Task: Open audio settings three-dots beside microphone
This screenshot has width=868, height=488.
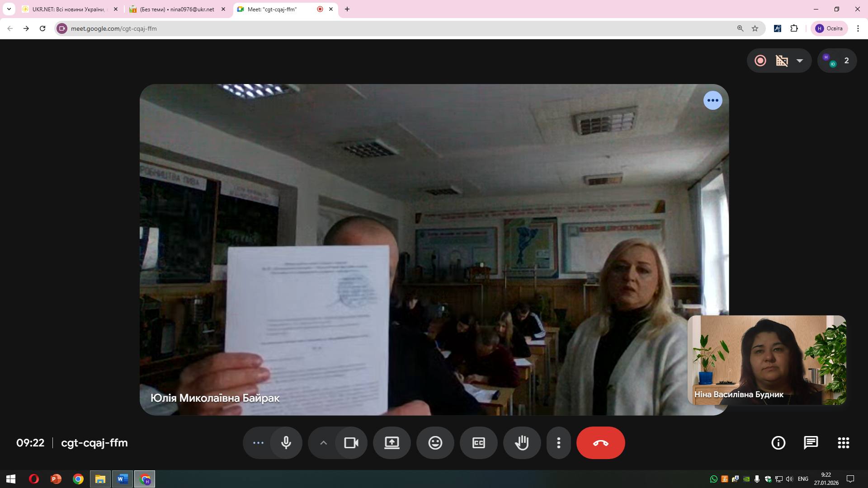Action: tap(258, 443)
